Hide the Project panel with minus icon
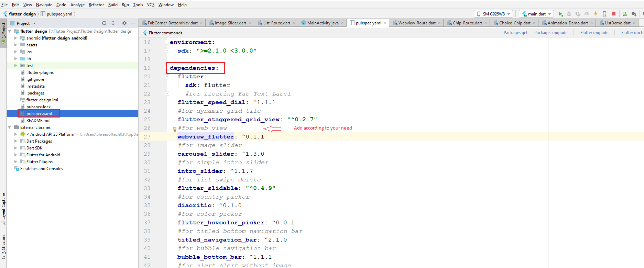The height and width of the screenshot is (268, 644). click(x=133, y=23)
